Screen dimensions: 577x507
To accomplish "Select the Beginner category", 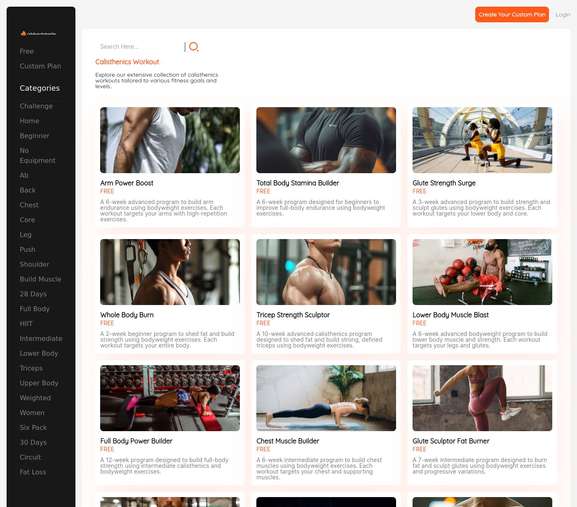I will (34, 136).
